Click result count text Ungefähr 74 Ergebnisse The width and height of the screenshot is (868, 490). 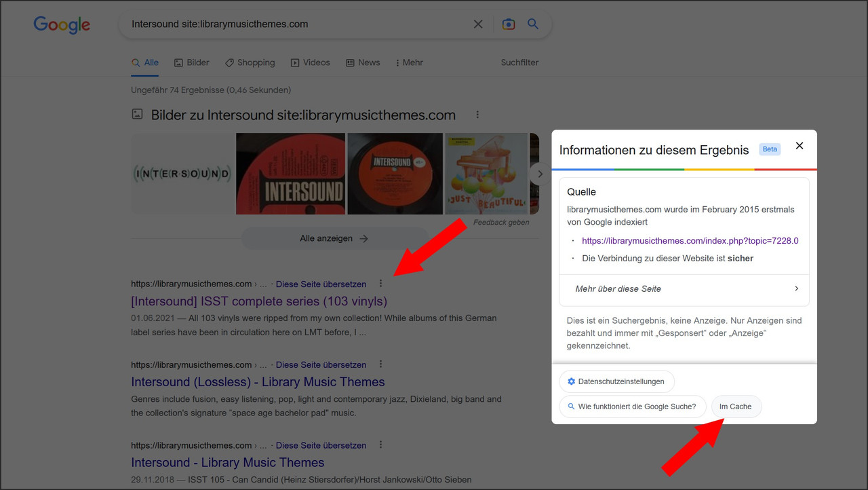click(211, 90)
